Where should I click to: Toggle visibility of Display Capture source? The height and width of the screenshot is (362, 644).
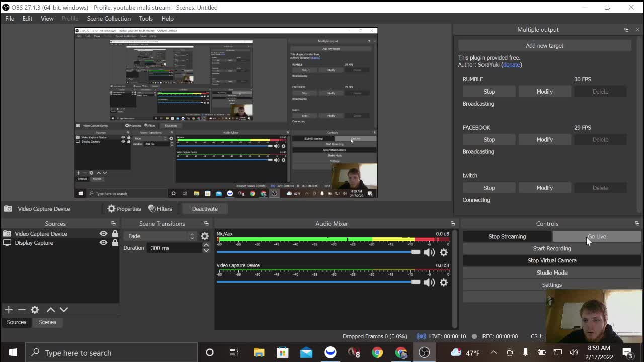(103, 243)
